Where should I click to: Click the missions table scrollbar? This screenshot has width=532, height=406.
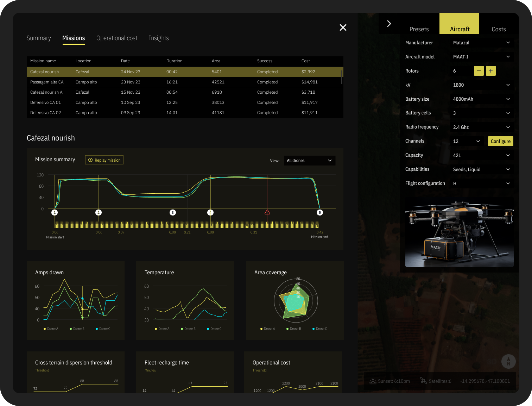tap(341, 77)
